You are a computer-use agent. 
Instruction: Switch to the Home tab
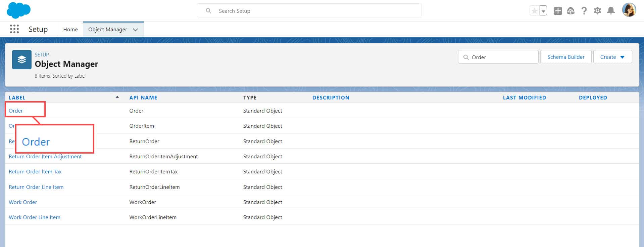(x=70, y=30)
